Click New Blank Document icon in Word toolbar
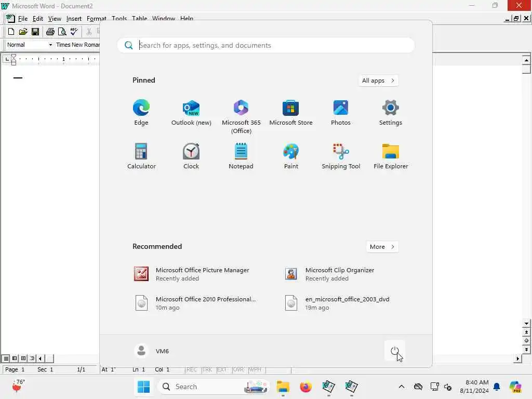Viewport: 532px width, 399px height. pyautogui.click(x=11, y=32)
